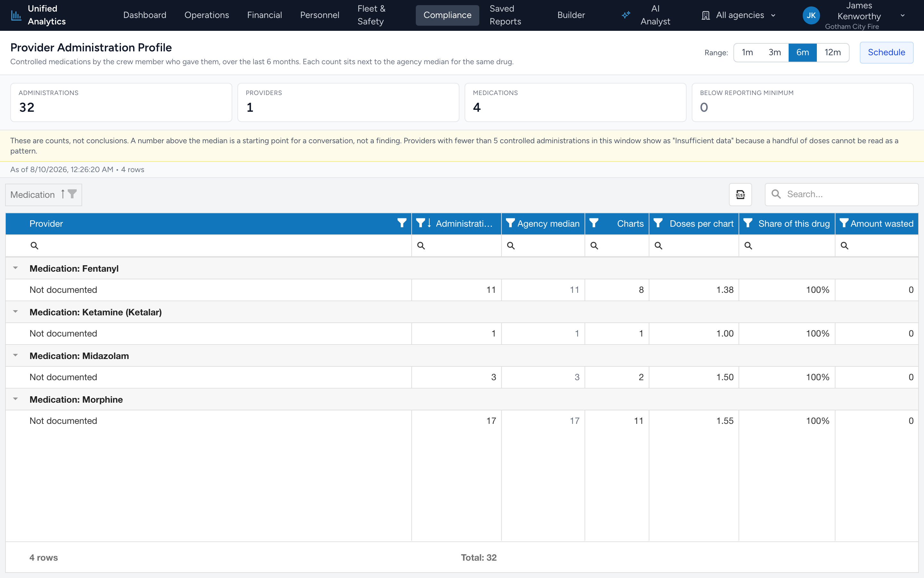Click the magnifier in Amount wasted filter row
Image resolution: width=924 pixels, height=578 pixels.
844,245
